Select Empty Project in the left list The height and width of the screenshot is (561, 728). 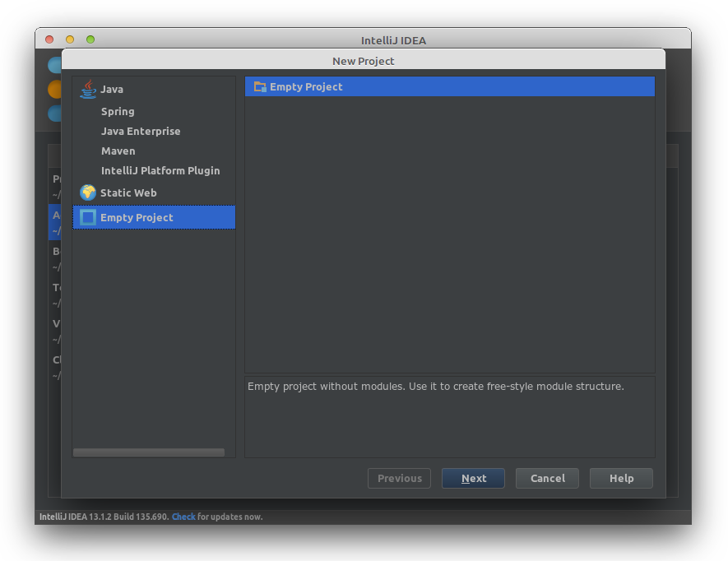coord(154,217)
